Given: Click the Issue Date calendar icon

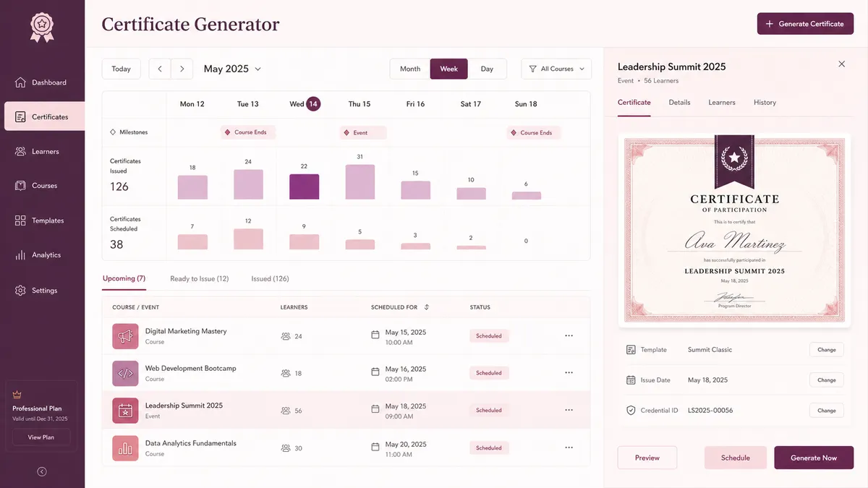Looking at the screenshot, I should [x=631, y=380].
